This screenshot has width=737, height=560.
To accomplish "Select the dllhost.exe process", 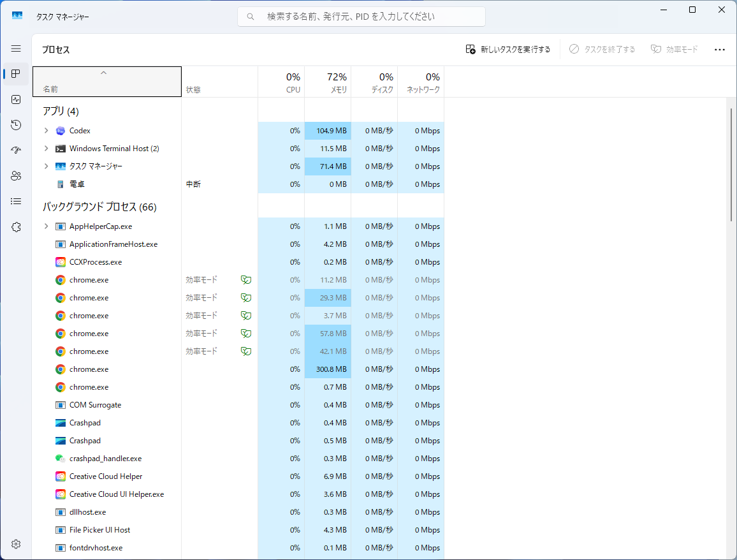I will tap(238, 512).
